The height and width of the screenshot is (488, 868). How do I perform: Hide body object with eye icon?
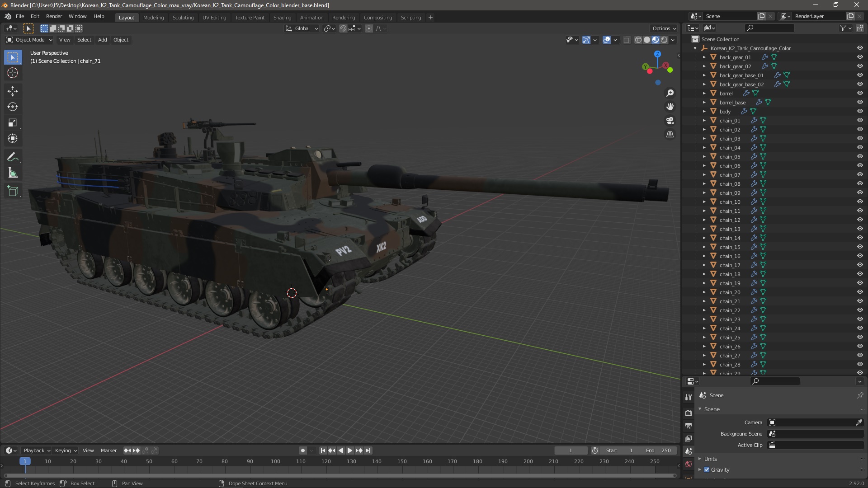coord(860,111)
